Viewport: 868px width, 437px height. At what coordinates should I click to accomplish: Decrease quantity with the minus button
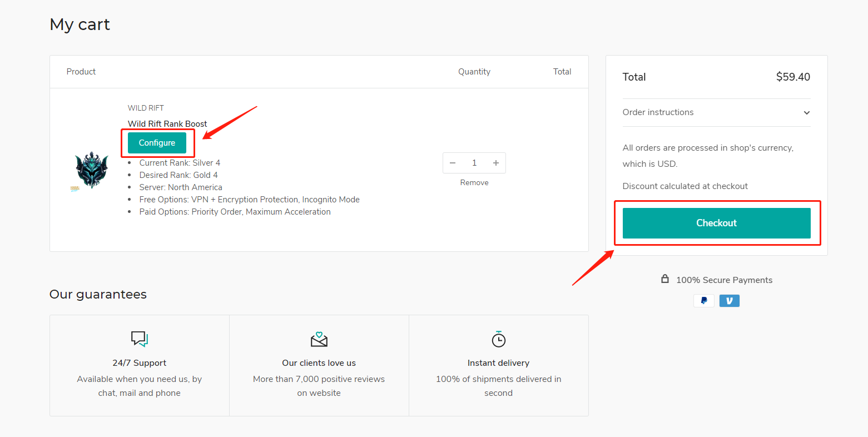[x=453, y=163]
